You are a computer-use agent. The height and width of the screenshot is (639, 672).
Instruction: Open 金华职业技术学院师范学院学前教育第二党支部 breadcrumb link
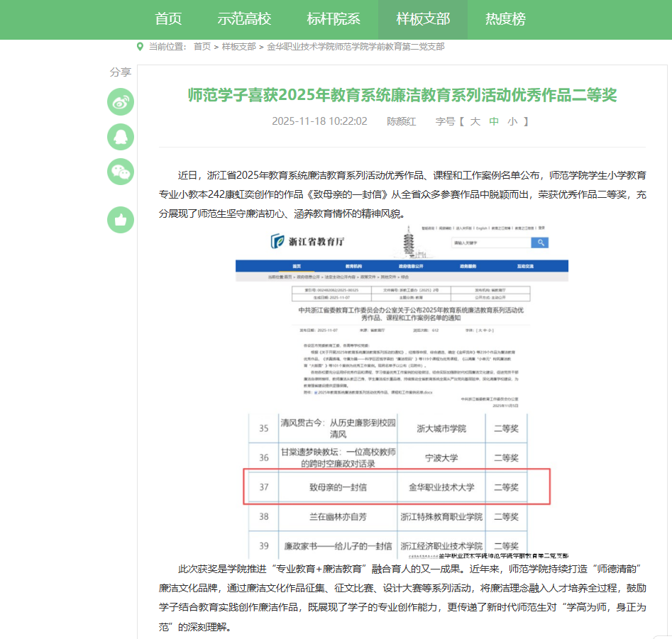pyautogui.click(x=356, y=47)
